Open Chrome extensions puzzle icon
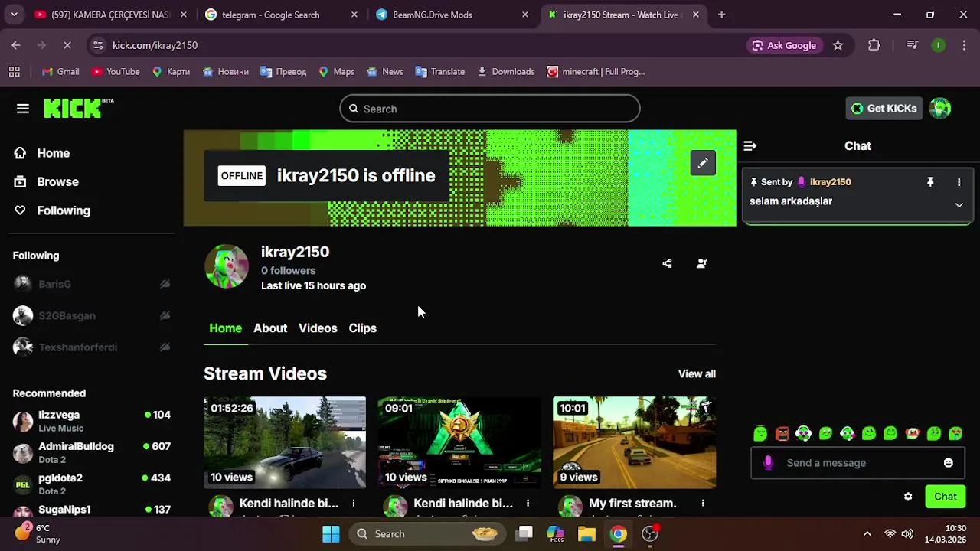The image size is (980, 551). point(874,45)
